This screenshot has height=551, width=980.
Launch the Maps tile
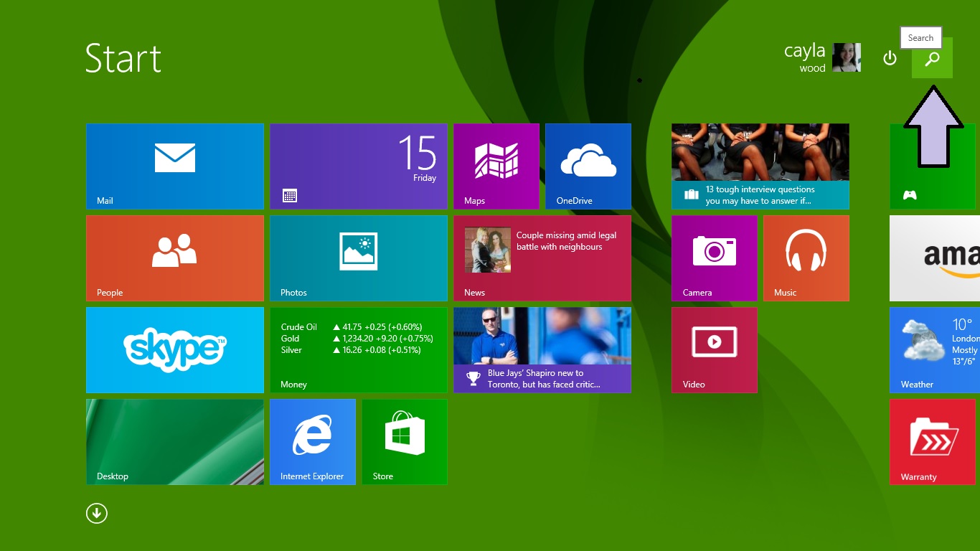[496, 166]
